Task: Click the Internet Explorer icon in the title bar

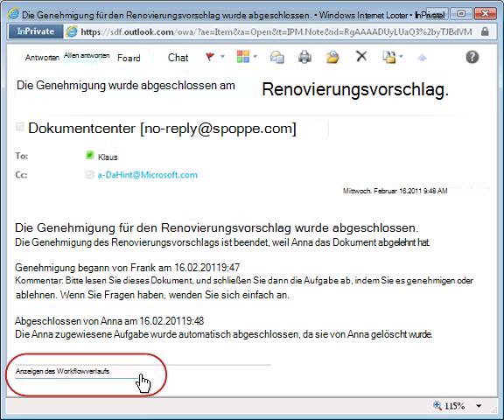Action: pyautogui.click(x=14, y=13)
